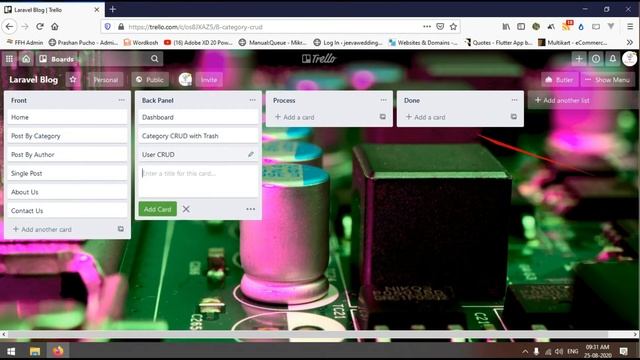
Task: Open notifications bell icon
Action: pos(612,59)
